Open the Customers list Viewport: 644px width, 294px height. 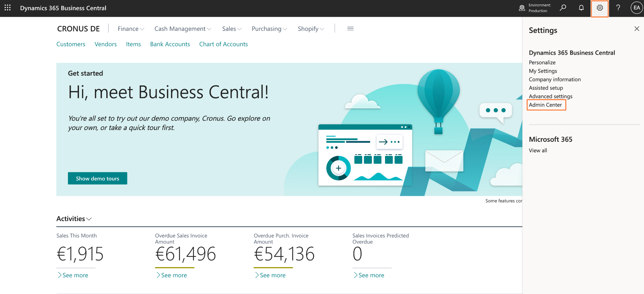click(71, 44)
